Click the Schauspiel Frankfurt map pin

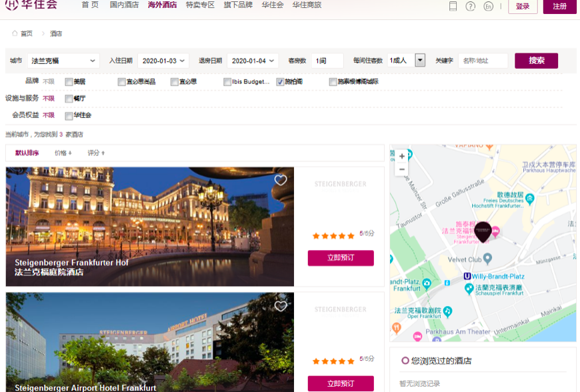469,289
